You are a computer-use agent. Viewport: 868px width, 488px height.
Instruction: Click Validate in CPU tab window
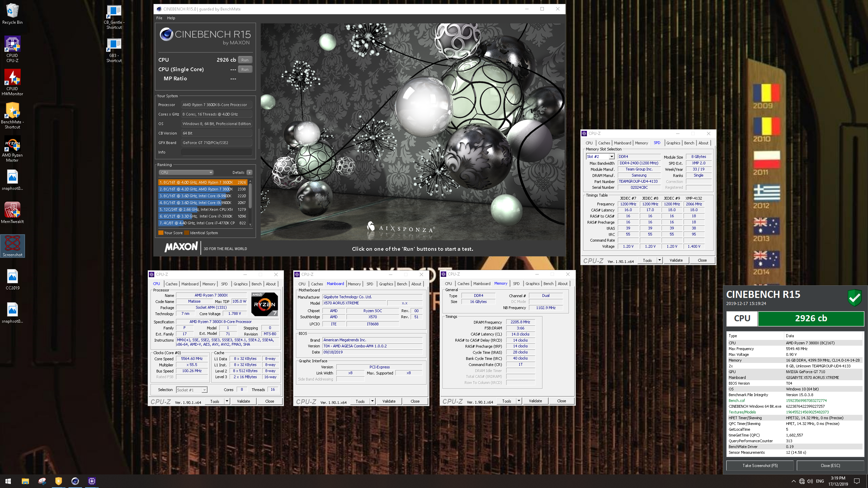tap(243, 401)
